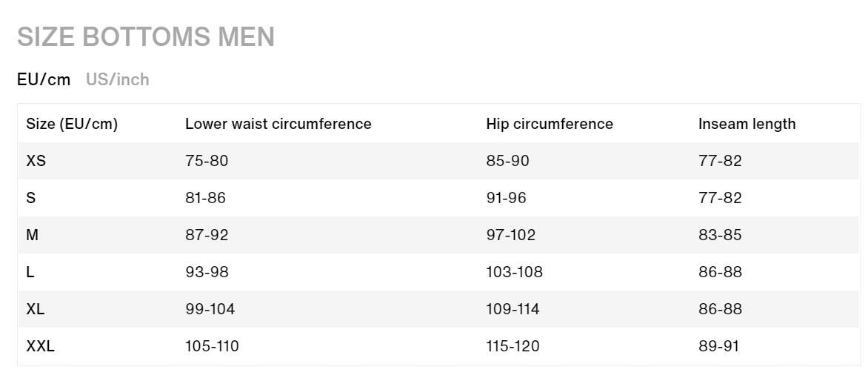Click the 105-110 waist value for XXL

(212, 346)
